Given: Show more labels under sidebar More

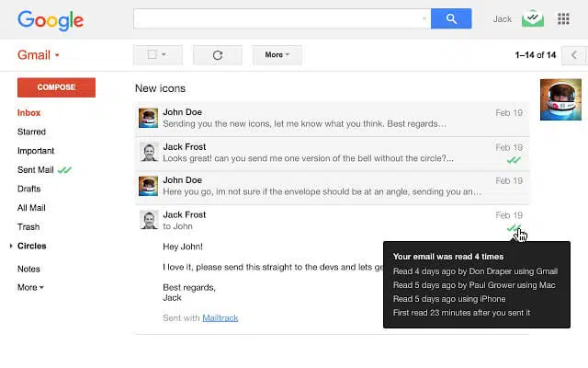Looking at the screenshot, I should pos(29,287).
